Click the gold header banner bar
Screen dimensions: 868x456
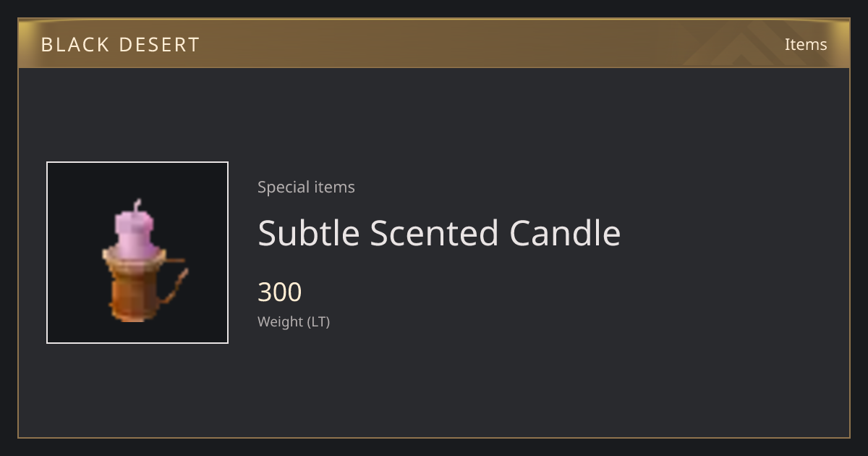(434, 43)
